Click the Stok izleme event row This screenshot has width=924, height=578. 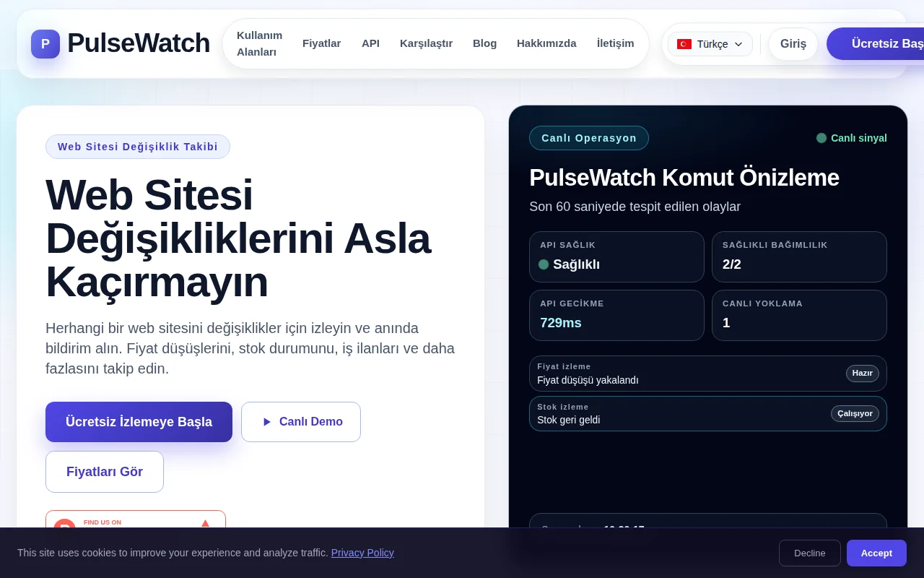tap(708, 413)
